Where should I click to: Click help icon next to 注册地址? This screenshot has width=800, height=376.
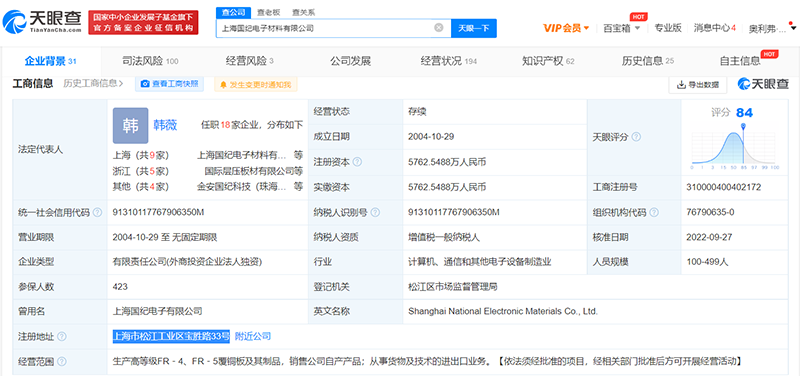pyautogui.click(x=62, y=337)
